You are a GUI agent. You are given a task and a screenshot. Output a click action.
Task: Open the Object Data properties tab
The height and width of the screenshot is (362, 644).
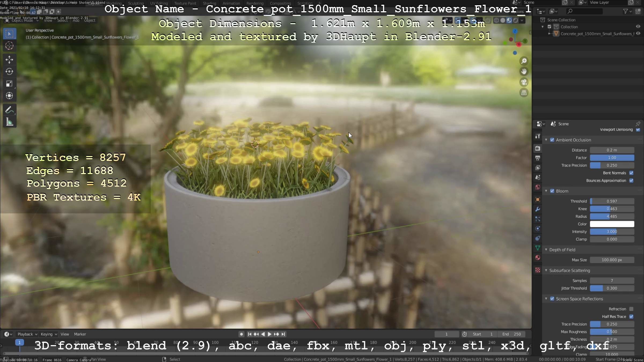point(537,248)
